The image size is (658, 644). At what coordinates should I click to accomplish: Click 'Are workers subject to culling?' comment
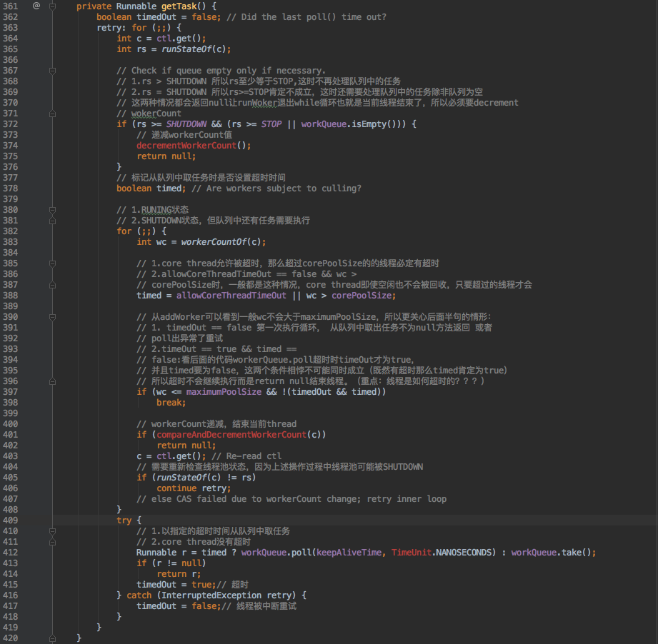(x=276, y=188)
